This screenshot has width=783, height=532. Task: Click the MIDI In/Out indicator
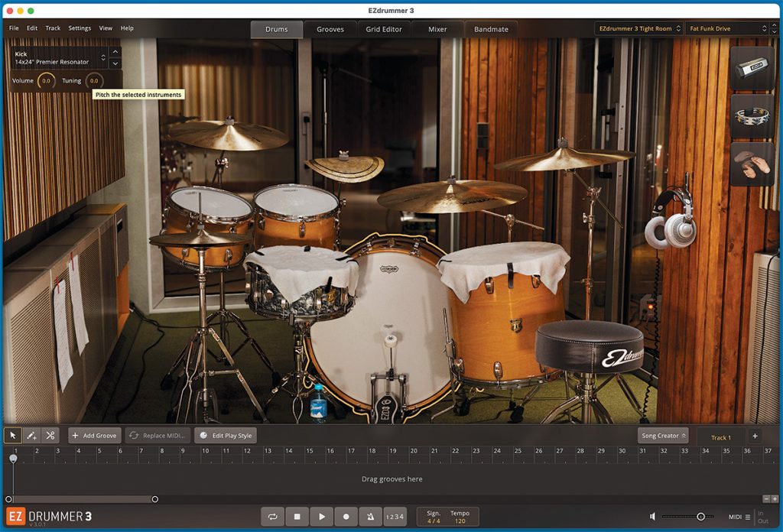click(x=763, y=517)
